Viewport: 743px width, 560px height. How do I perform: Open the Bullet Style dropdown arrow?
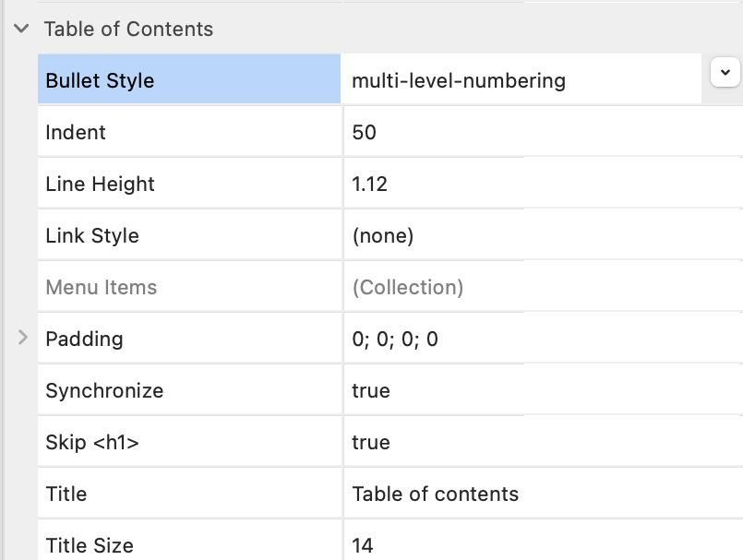(x=725, y=72)
